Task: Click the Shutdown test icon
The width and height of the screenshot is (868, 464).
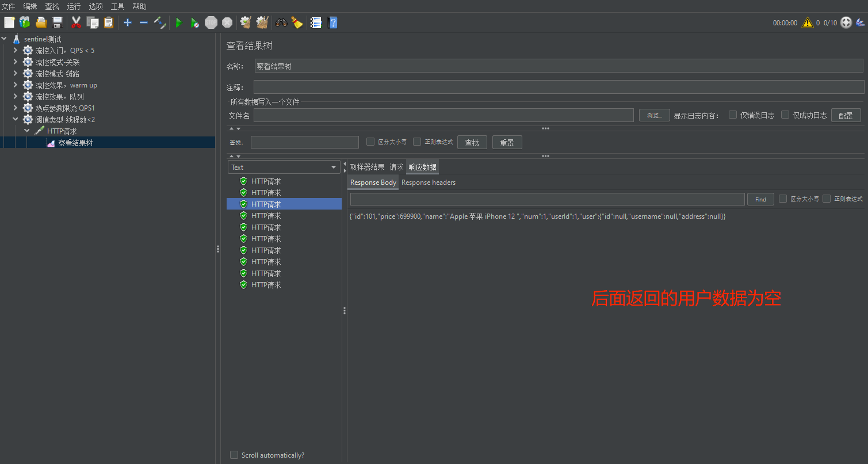Action: tap(227, 22)
